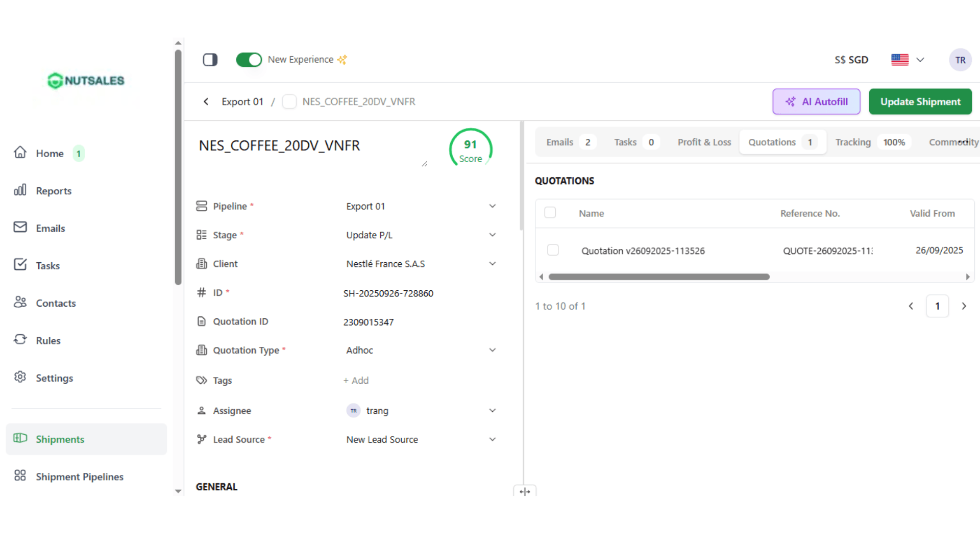Click the AI Autofill button
Viewport: 980px width, 551px height.
pos(816,102)
